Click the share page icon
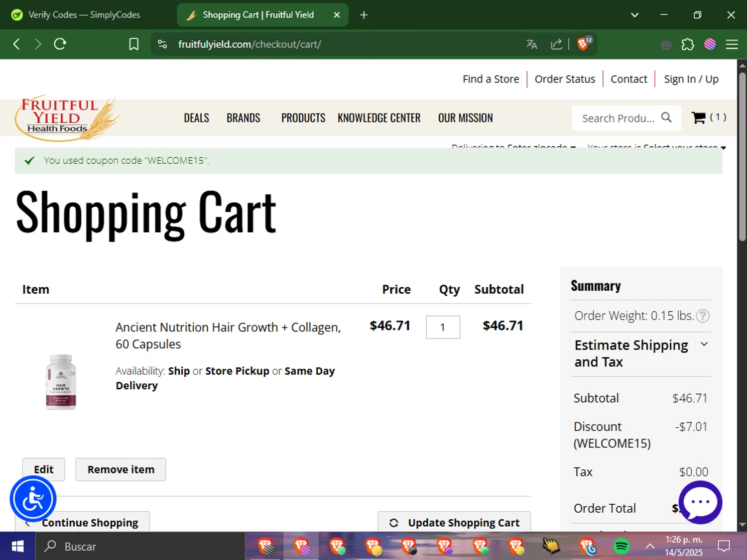747x560 pixels. 556,44
